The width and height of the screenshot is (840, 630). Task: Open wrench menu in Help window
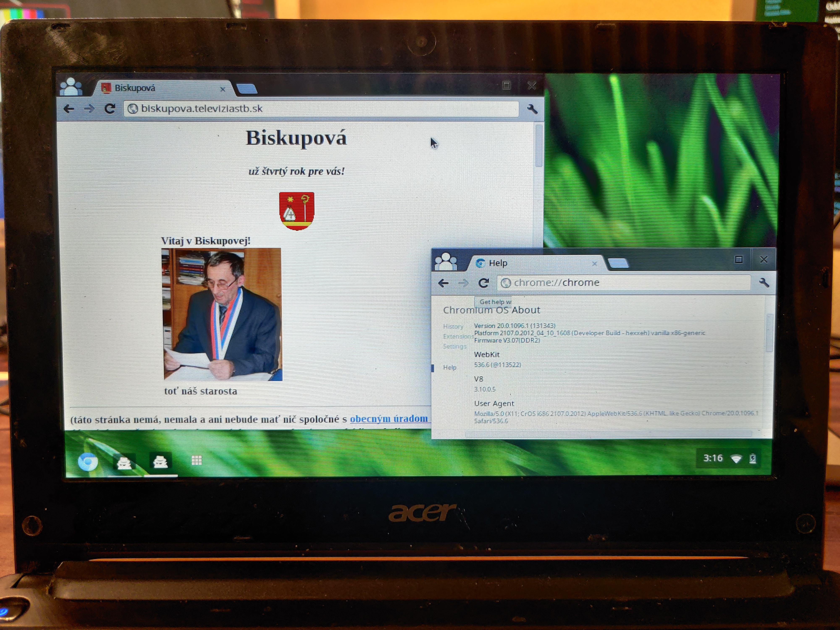click(x=764, y=282)
